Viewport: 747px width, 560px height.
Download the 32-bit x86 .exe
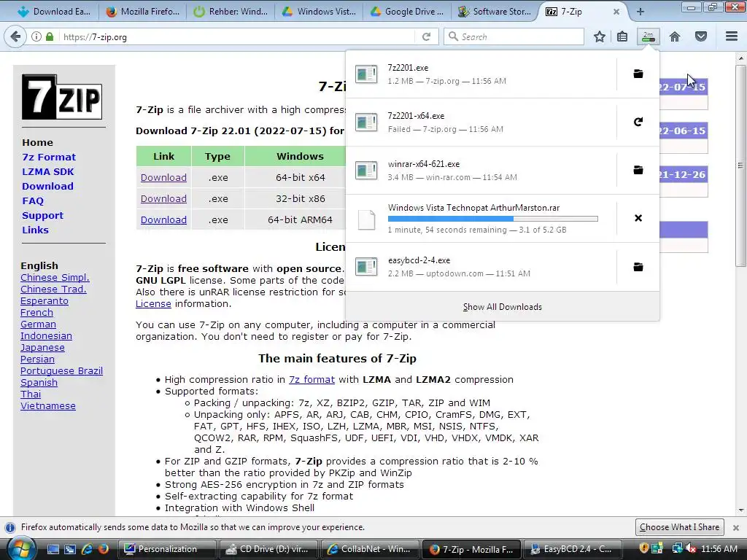pos(163,198)
